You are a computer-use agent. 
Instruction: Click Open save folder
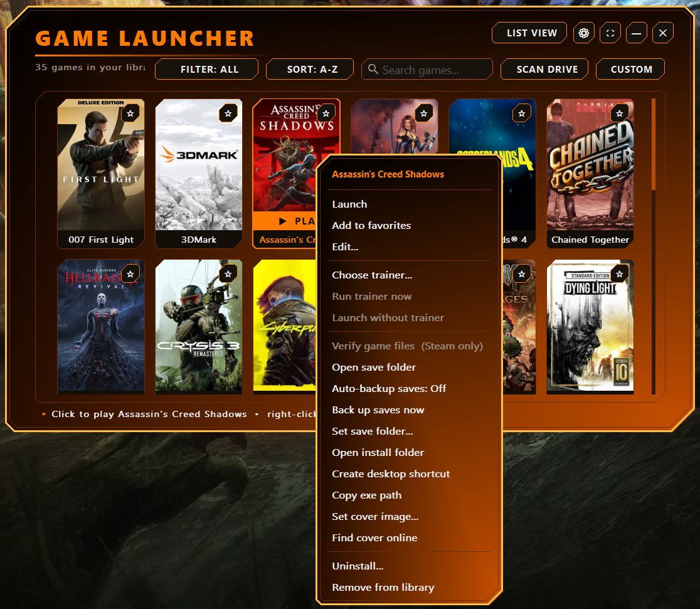(x=409, y=367)
